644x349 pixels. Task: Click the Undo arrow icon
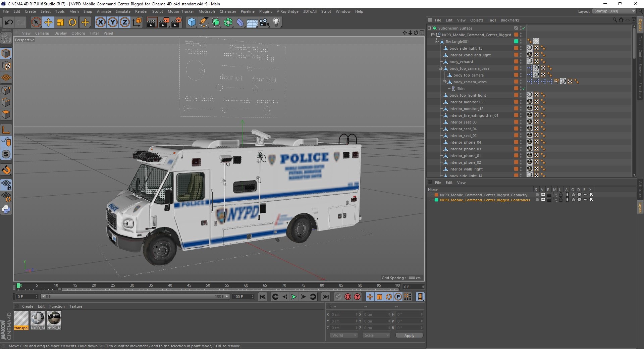click(9, 22)
